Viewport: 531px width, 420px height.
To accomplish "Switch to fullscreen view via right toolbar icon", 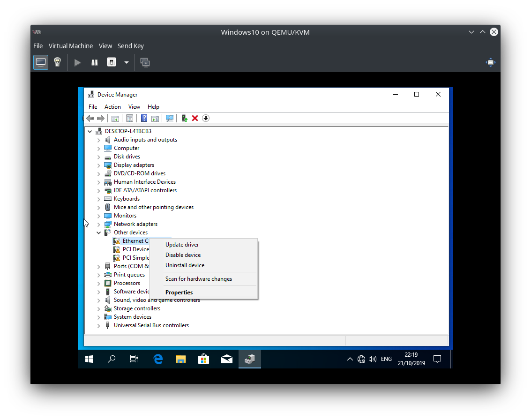I will coord(490,62).
